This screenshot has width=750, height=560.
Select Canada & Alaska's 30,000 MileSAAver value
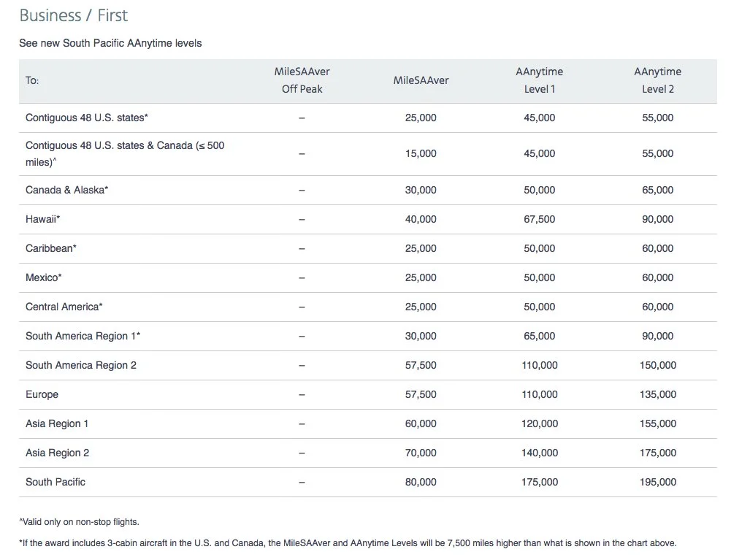(x=421, y=190)
